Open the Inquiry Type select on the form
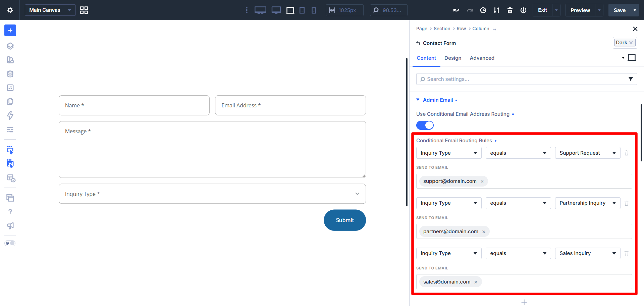Viewport: 644px width, 306px height. tap(212, 194)
